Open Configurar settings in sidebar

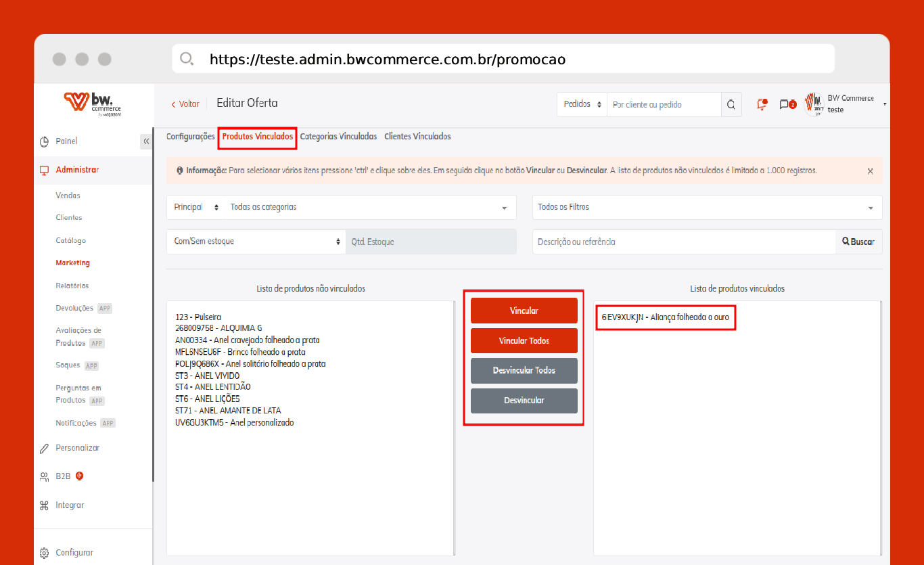coord(74,553)
